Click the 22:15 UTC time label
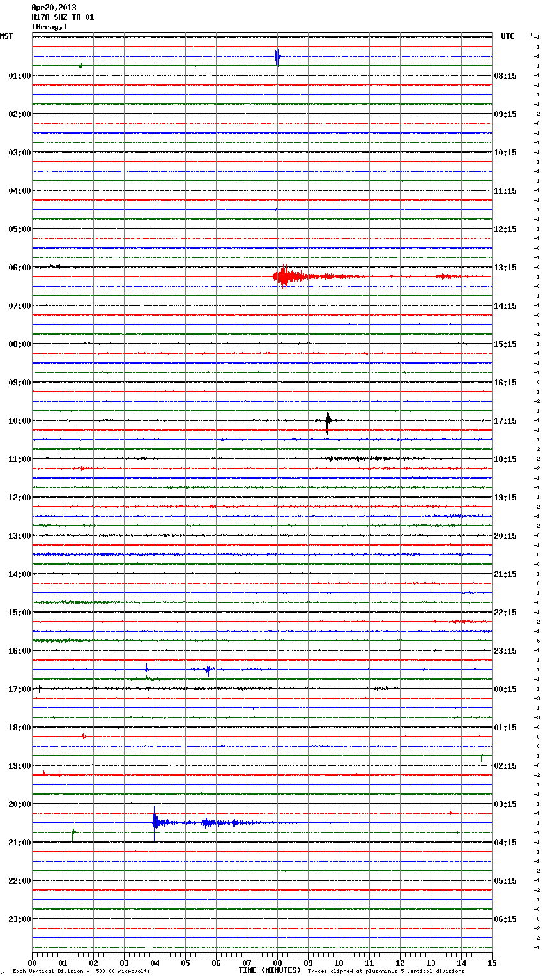Image resolution: width=543 pixels, height=980 pixels. pos(505,613)
